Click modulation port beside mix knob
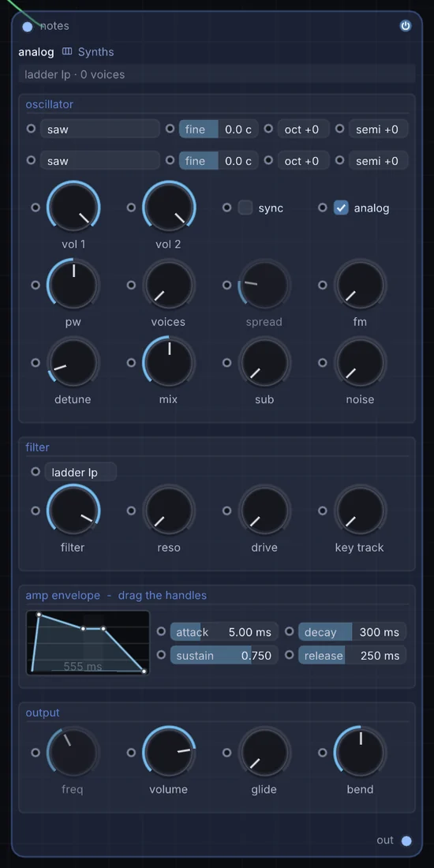The image size is (434, 868). [131, 363]
